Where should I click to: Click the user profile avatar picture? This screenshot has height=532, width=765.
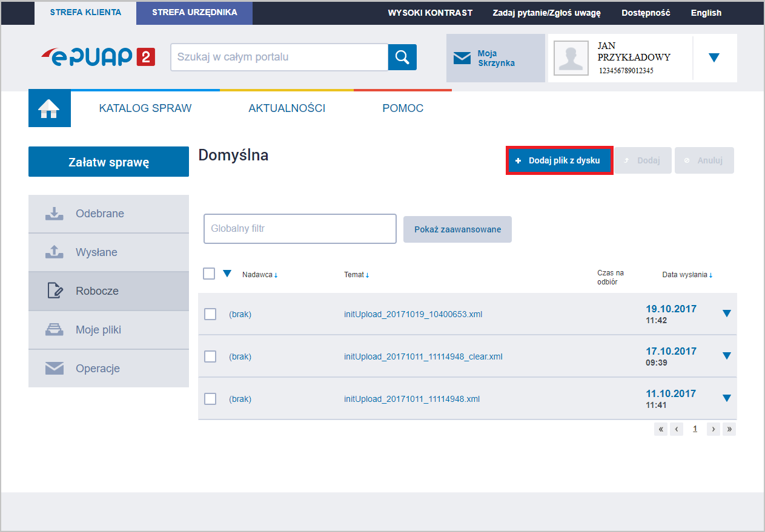[571, 58]
